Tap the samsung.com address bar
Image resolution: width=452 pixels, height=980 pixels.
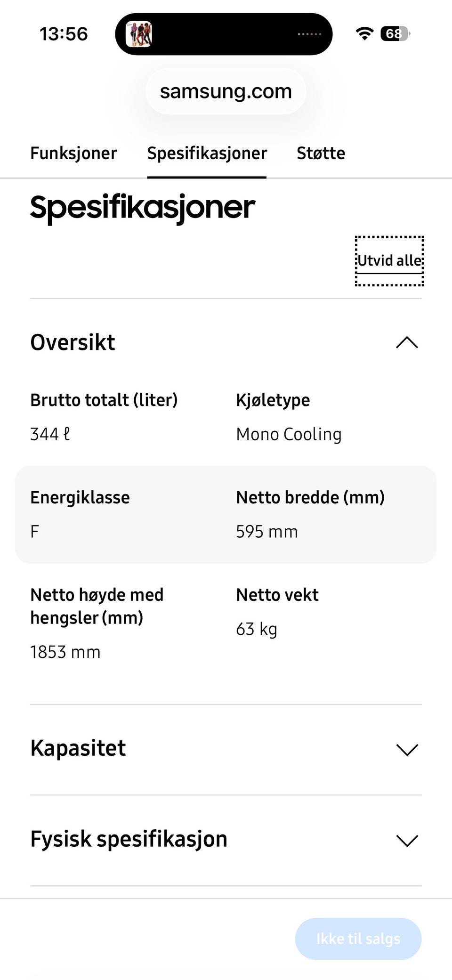(x=226, y=91)
